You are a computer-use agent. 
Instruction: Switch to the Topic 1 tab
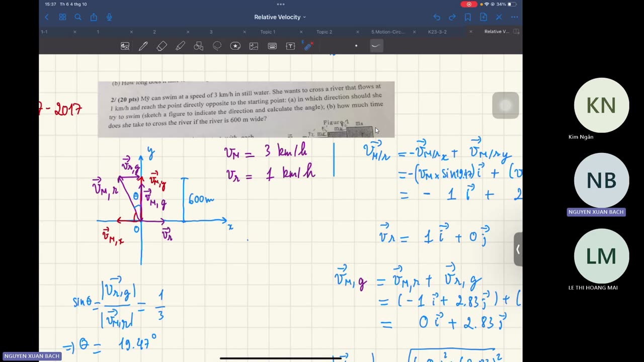[268, 32]
